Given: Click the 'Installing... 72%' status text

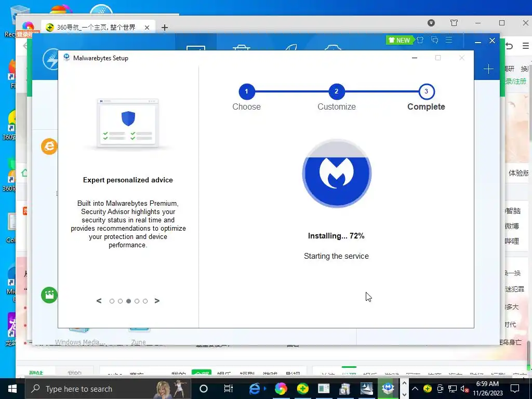Looking at the screenshot, I should click(336, 236).
